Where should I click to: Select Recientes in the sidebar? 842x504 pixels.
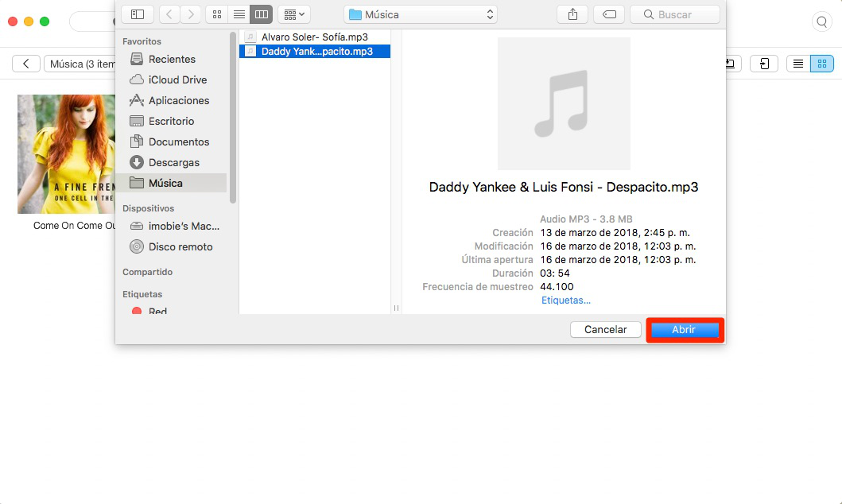click(x=171, y=59)
